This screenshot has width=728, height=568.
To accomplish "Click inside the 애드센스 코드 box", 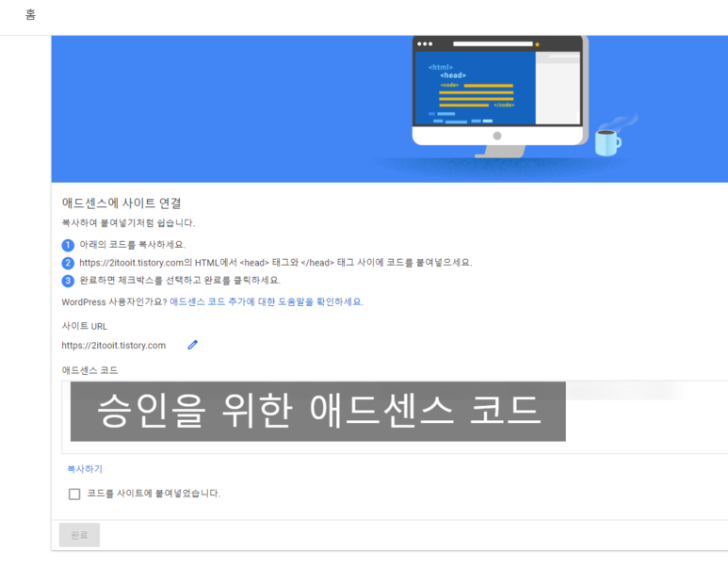I will tap(395, 417).
